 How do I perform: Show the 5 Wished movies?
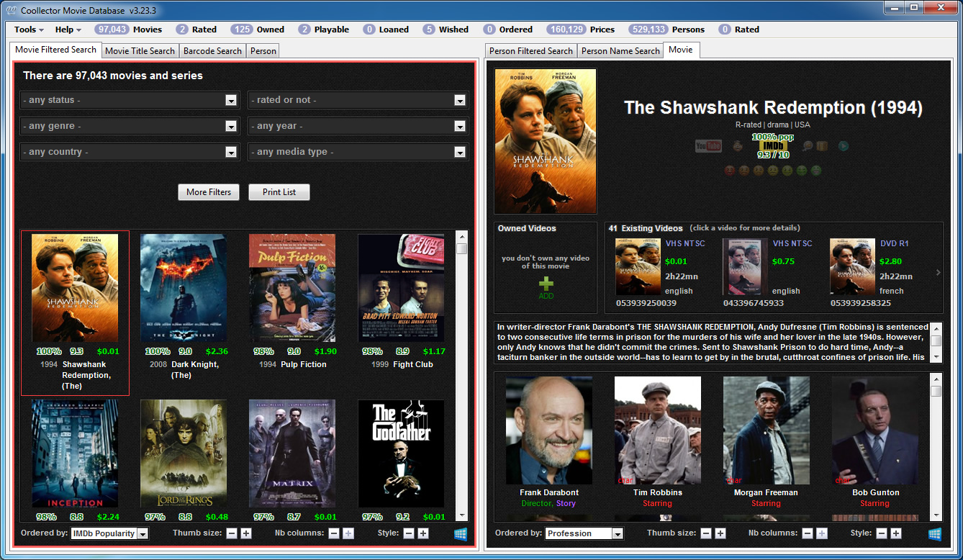coord(446,30)
